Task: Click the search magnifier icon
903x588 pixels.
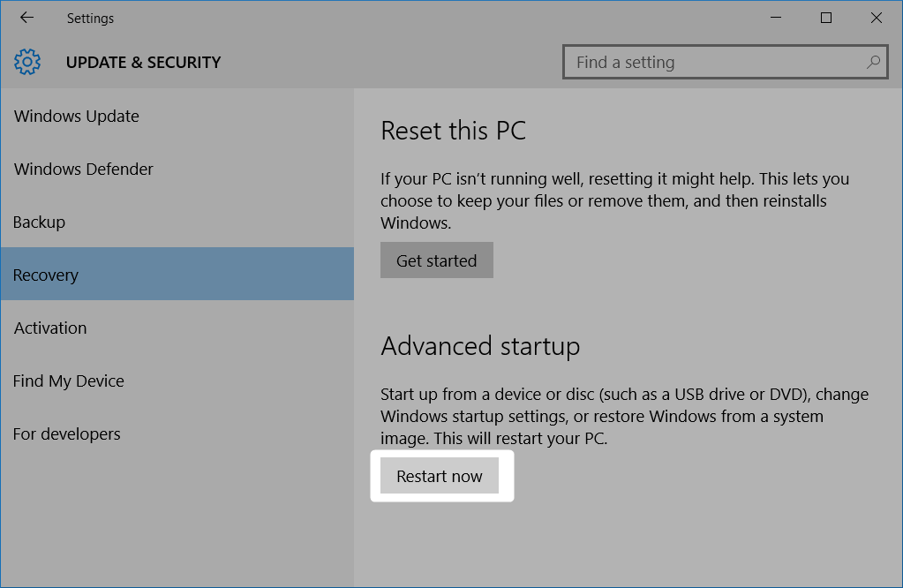Action: point(873,62)
